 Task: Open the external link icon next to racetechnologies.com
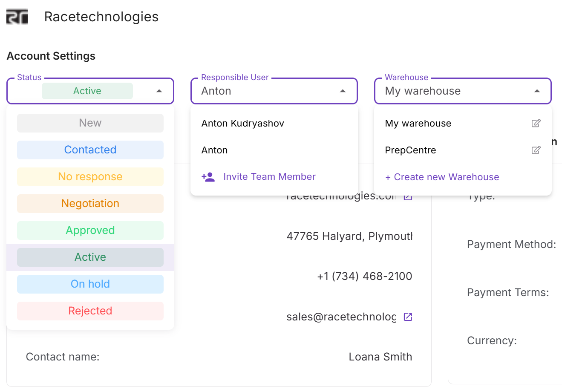point(408,196)
